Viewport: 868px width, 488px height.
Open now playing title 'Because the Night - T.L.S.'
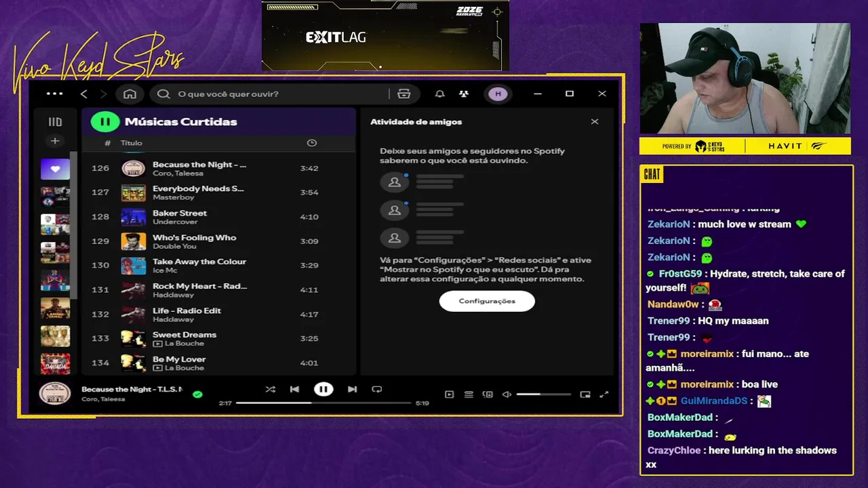[132, 389]
